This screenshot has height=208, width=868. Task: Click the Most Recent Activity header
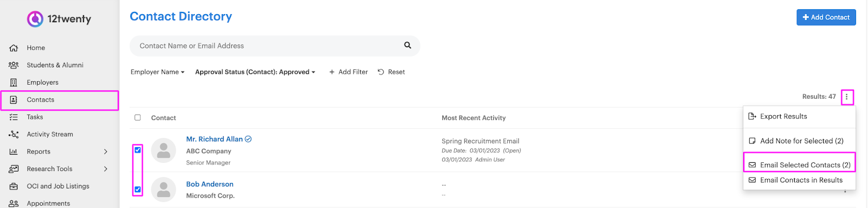pos(474,118)
